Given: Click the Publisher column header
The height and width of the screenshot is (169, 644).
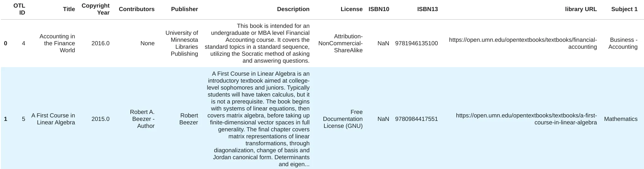Looking at the screenshot, I should [x=184, y=9].
